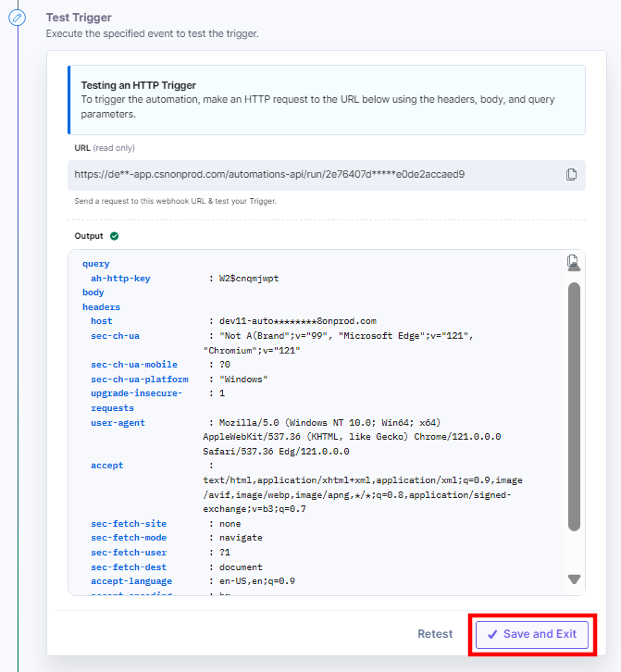Select the ah-http-key entry
Viewport: 621px width, 672px height.
point(120,278)
